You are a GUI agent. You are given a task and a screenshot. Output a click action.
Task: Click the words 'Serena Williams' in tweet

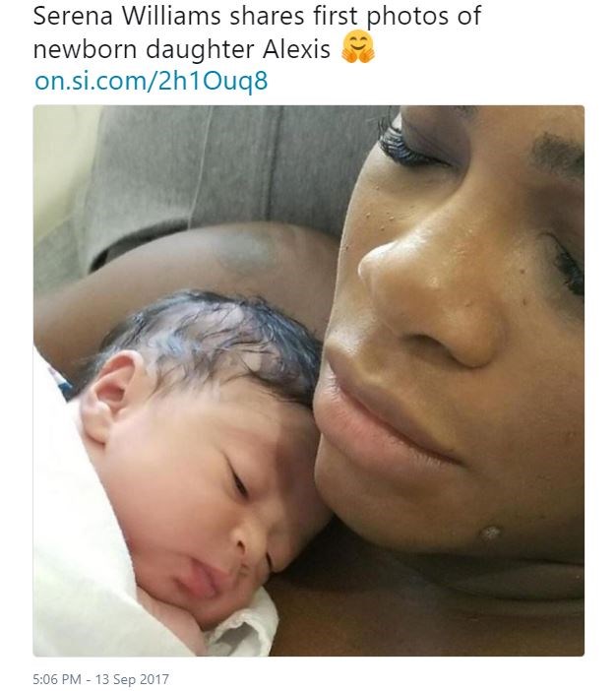pos(127,16)
